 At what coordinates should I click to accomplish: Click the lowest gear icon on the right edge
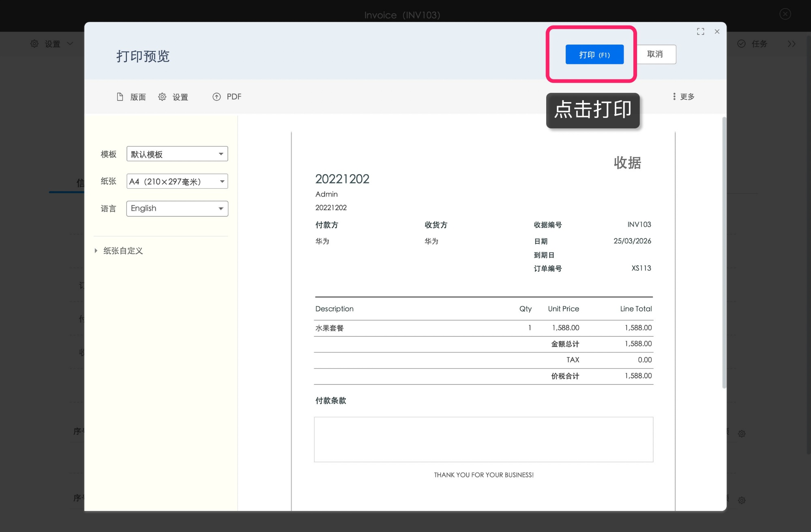(x=742, y=500)
